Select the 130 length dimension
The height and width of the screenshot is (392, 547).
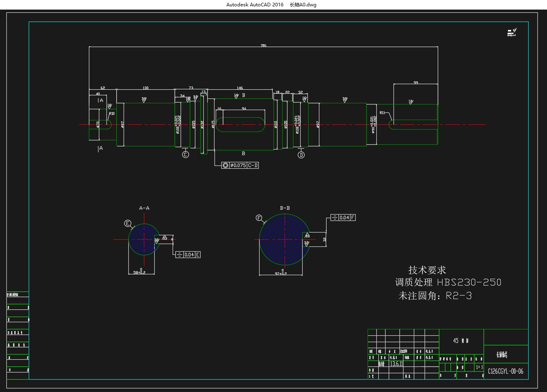(x=146, y=88)
